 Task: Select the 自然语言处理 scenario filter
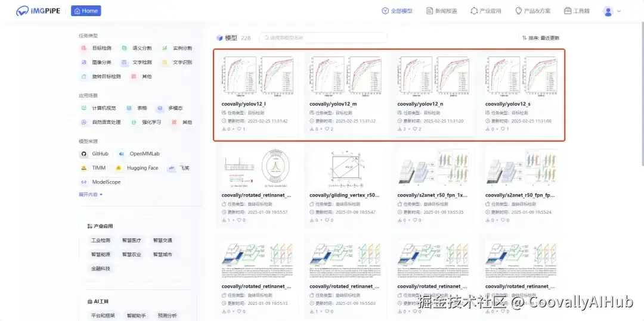pyautogui.click(x=101, y=122)
